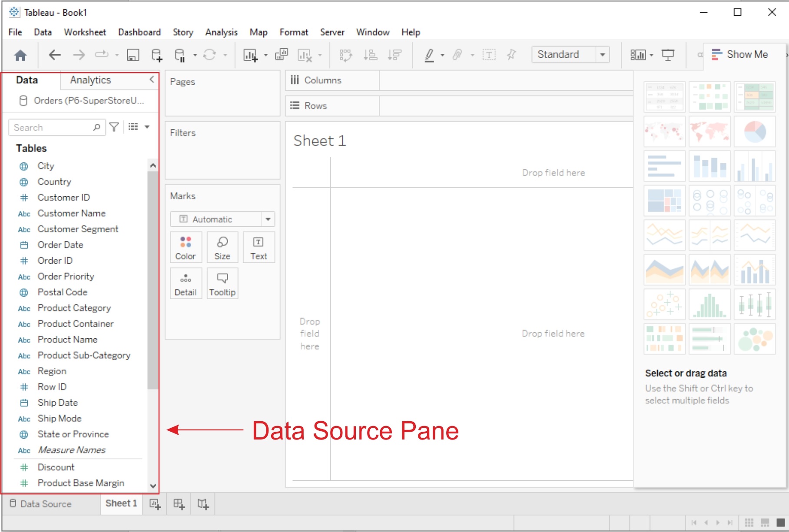Viewport: 789px width, 532px height.
Task: Click the Sort Descending icon
Action: 395,55
